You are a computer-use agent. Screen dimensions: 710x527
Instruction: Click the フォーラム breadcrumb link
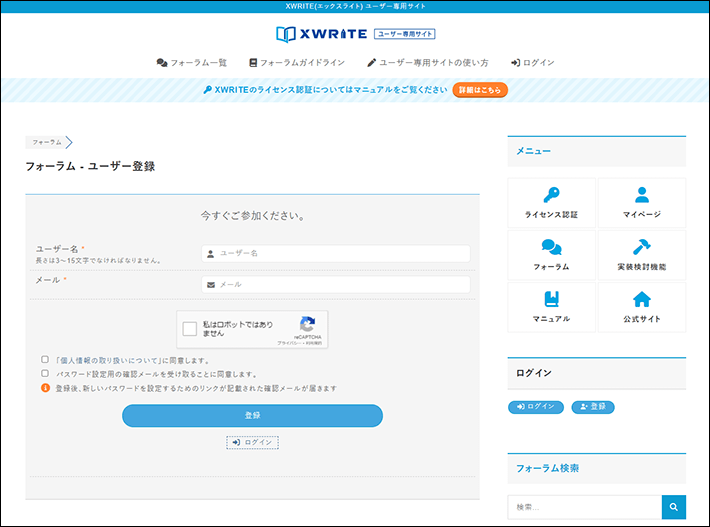(x=47, y=142)
